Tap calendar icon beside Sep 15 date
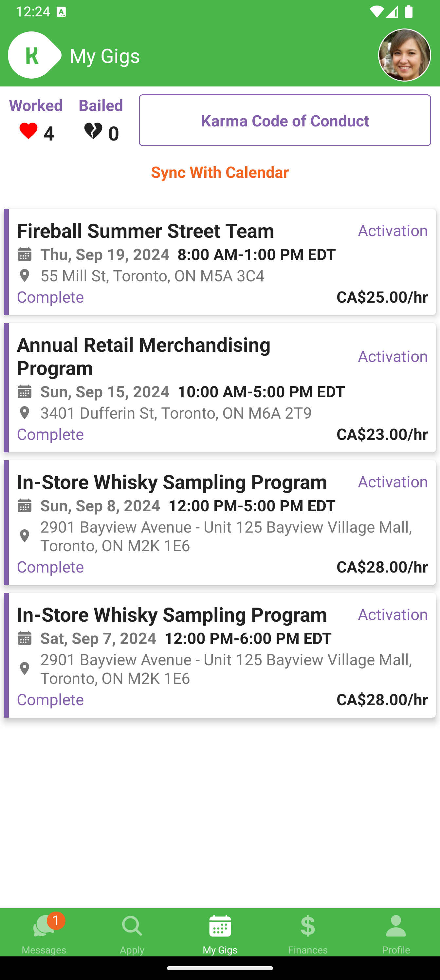This screenshot has height=980, width=440. point(25,391)
